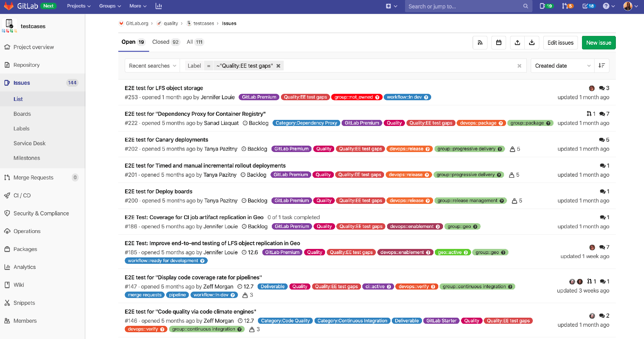Expand the Projects menu

tap(79, 6)
